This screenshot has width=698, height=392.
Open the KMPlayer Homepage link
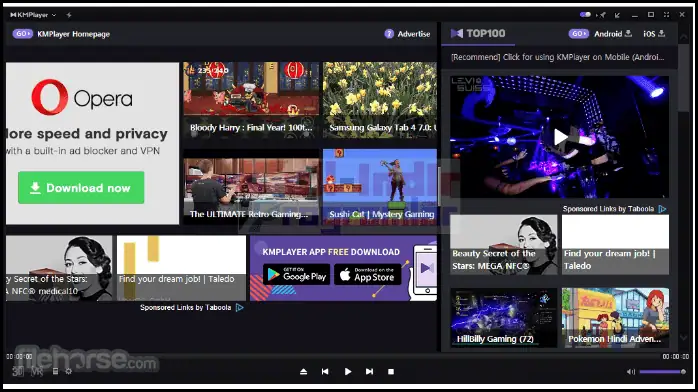73,34
